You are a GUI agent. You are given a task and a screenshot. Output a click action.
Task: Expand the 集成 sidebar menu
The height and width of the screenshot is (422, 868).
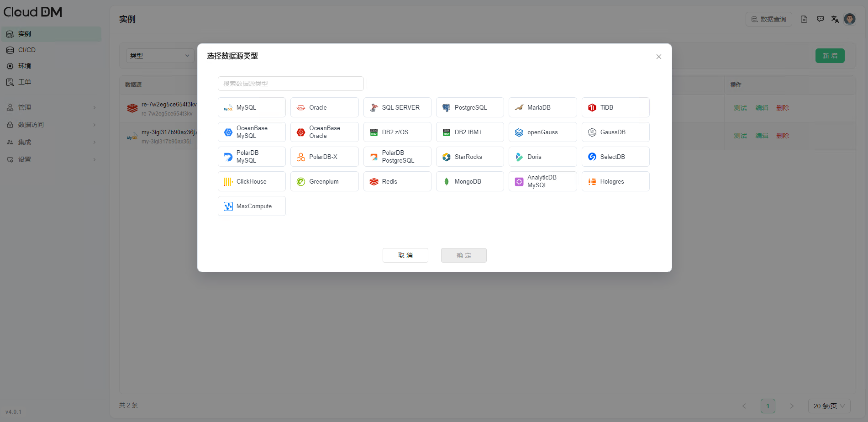point(51,142)
